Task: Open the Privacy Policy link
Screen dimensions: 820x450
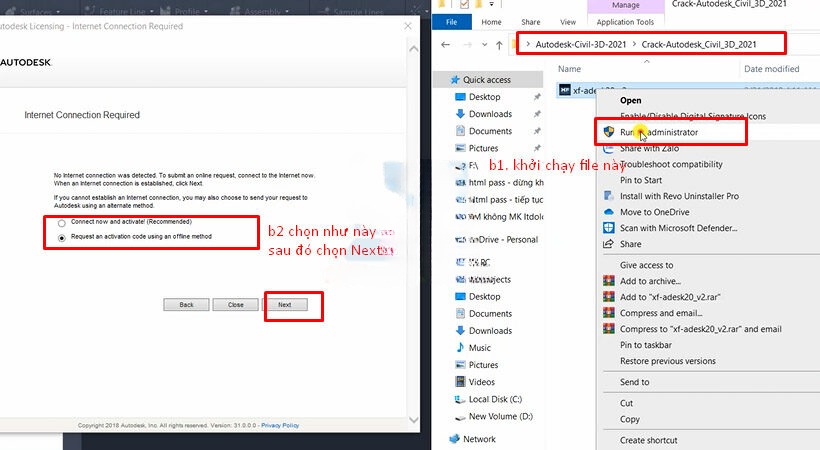Action: pos(280,425)
